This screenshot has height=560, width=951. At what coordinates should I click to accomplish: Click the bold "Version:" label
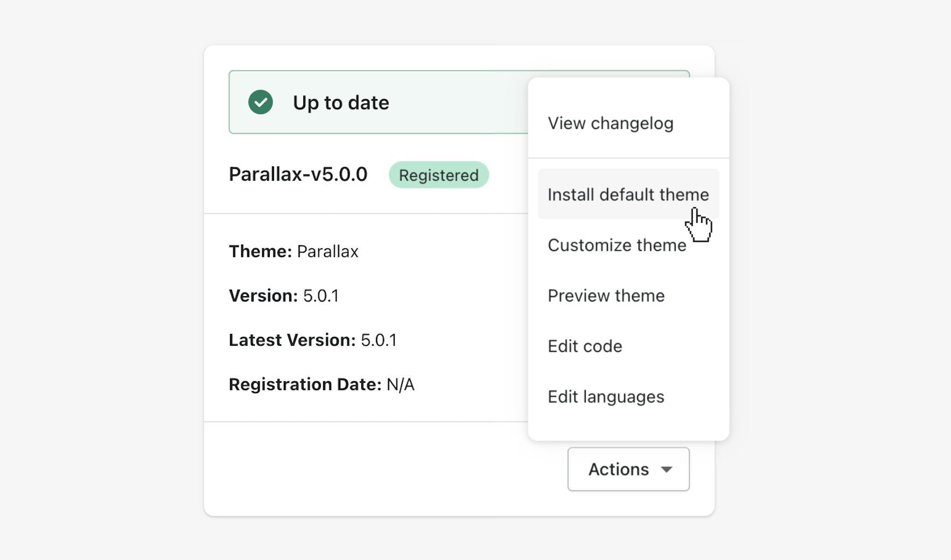263,296
